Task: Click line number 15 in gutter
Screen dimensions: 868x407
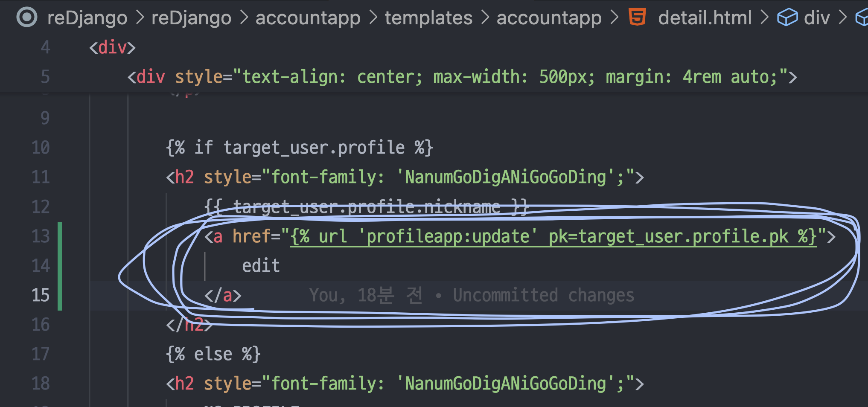Action: tap(41, 295)
